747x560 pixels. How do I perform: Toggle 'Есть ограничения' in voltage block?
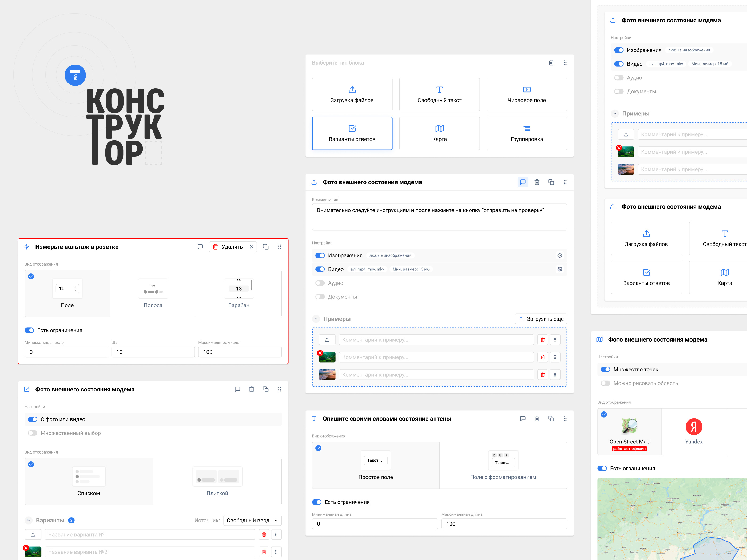point(29,330)
